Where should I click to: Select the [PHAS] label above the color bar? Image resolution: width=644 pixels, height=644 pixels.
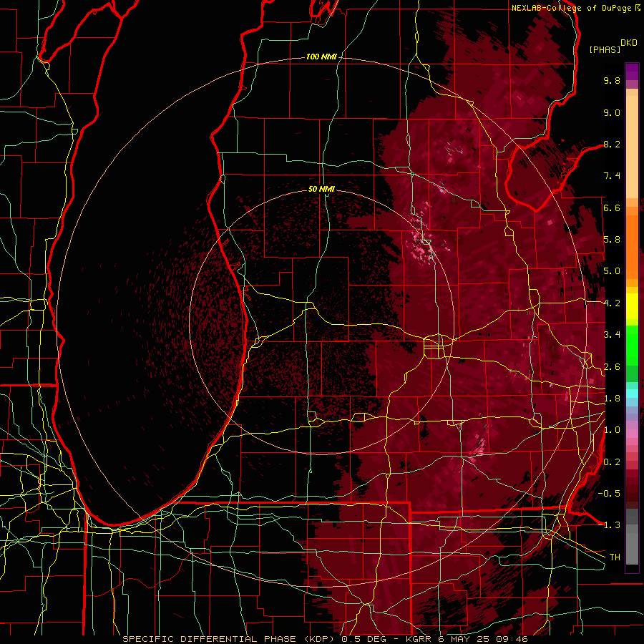[x=605, y=49]
